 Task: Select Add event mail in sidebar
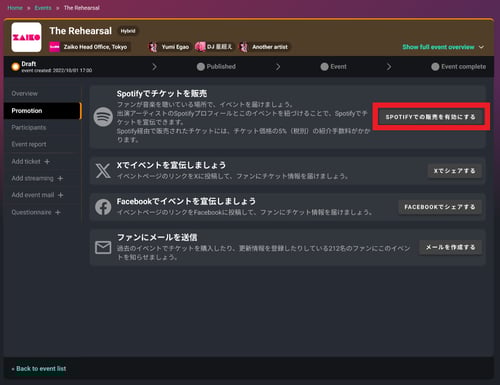pyautogui.click(x=42, y=195)
